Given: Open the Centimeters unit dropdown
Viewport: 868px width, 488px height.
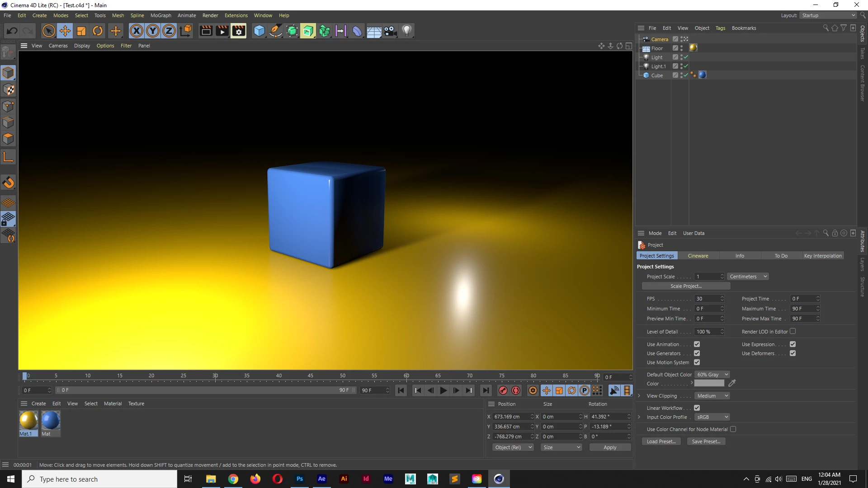Looking at the screenshot, I should [748, 277].
